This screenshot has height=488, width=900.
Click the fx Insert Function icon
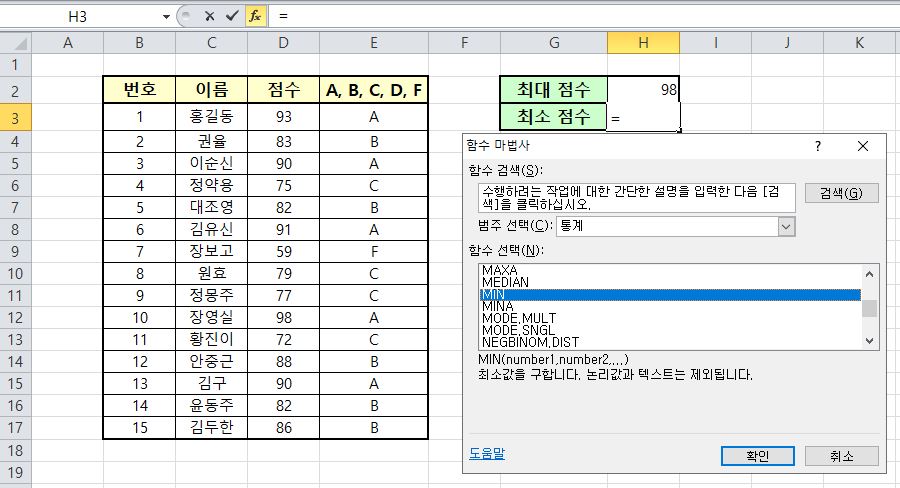click(x=255, y=16)
